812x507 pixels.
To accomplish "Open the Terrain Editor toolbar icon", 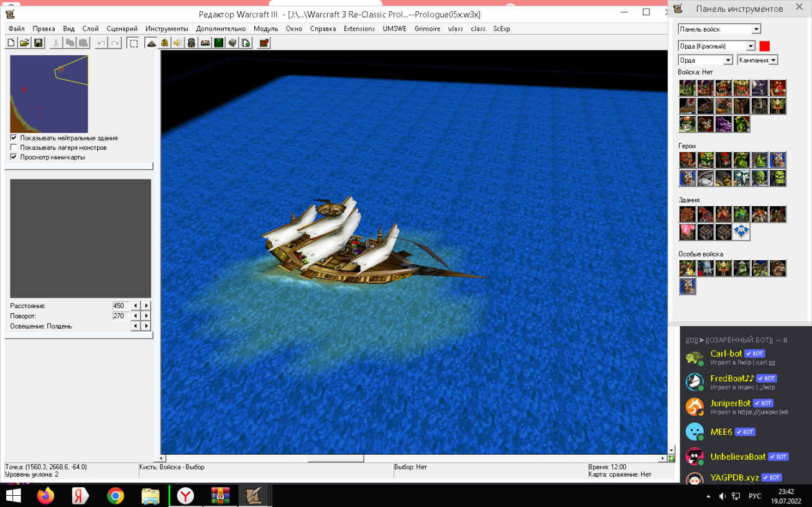I will (151, 43).
